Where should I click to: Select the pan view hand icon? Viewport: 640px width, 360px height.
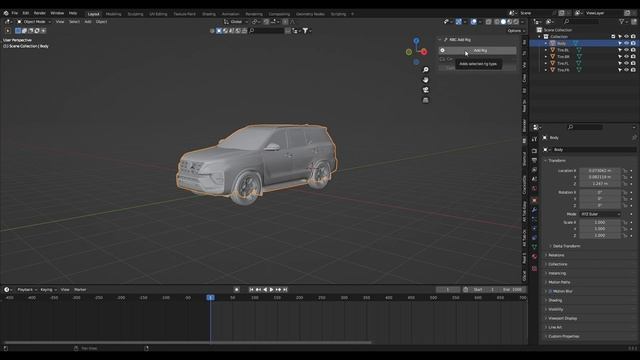click(425, 80)
